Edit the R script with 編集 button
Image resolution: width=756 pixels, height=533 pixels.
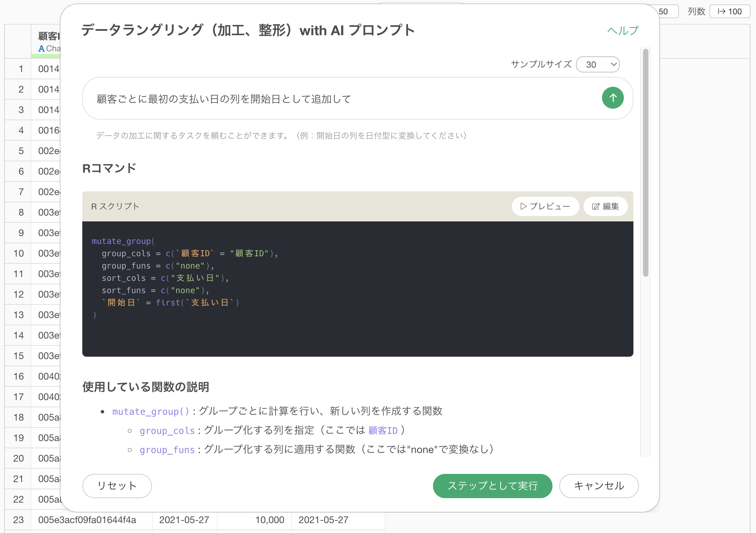605,206
